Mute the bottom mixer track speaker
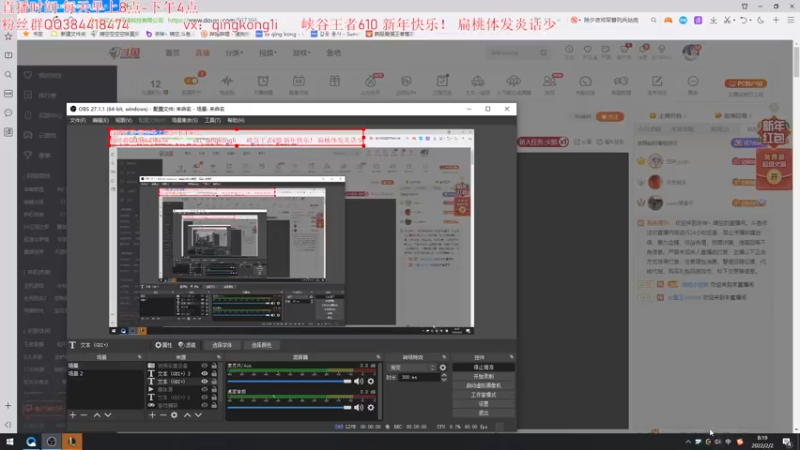 click(359, 407)
